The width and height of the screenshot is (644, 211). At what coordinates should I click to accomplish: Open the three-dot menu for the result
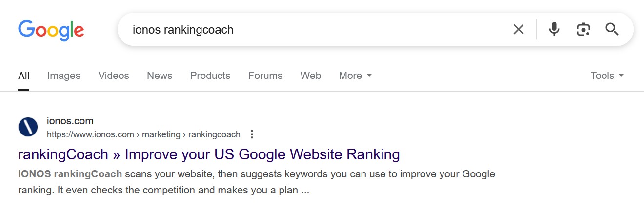tap(252, 134)
